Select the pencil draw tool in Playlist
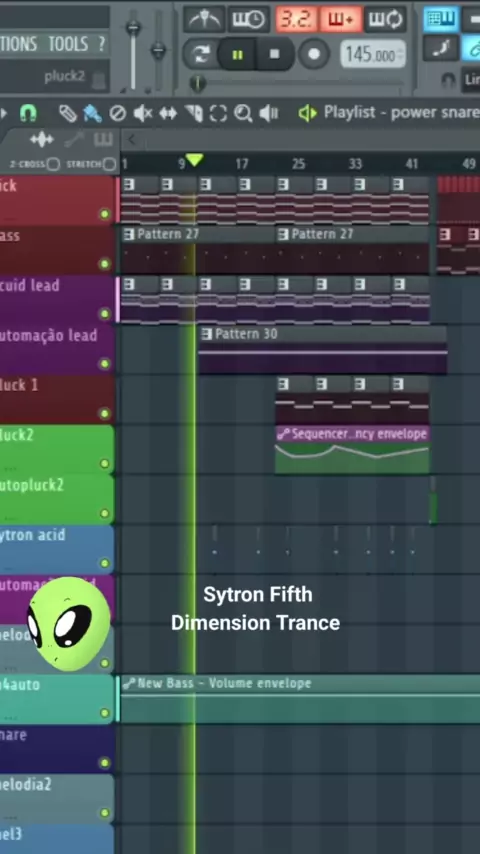Screen dimensions: 480x854 point(68,113)
